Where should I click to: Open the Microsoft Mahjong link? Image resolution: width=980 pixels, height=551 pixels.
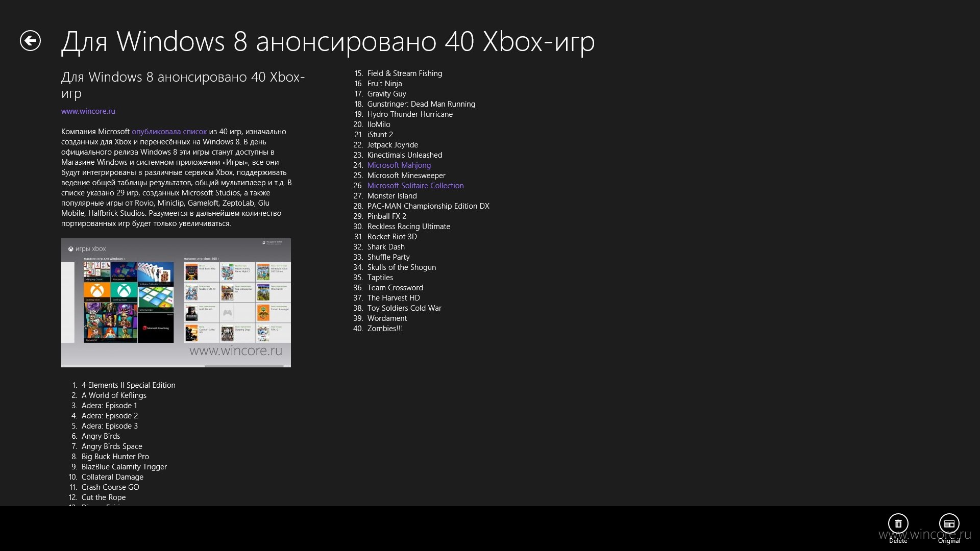tap(399, 165)
